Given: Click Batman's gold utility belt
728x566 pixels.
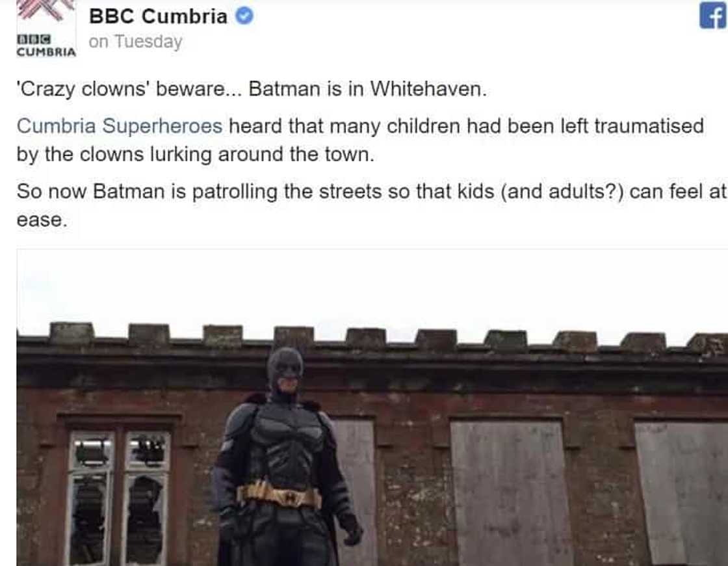Looking at the screenshot, I should [x=279, y=496].
